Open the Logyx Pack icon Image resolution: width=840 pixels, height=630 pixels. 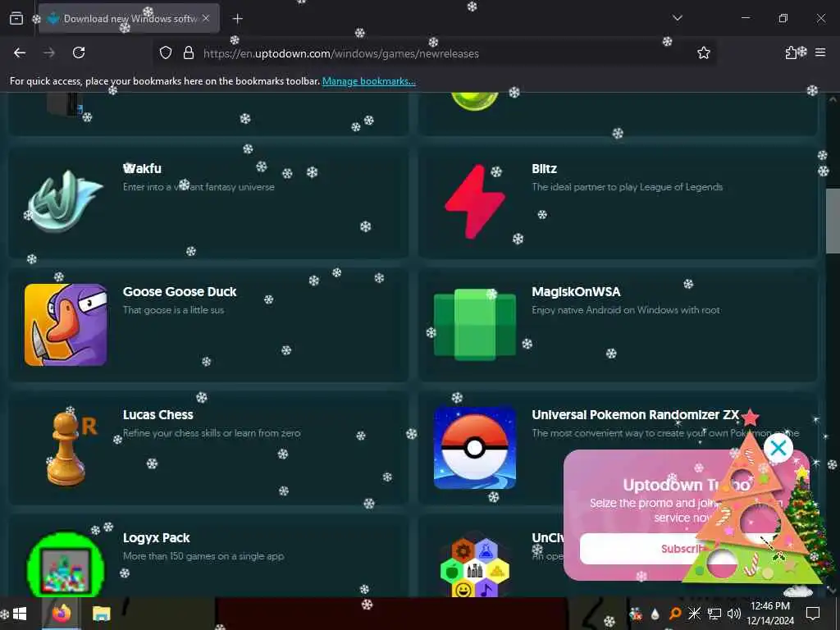[x=66, y=564]
